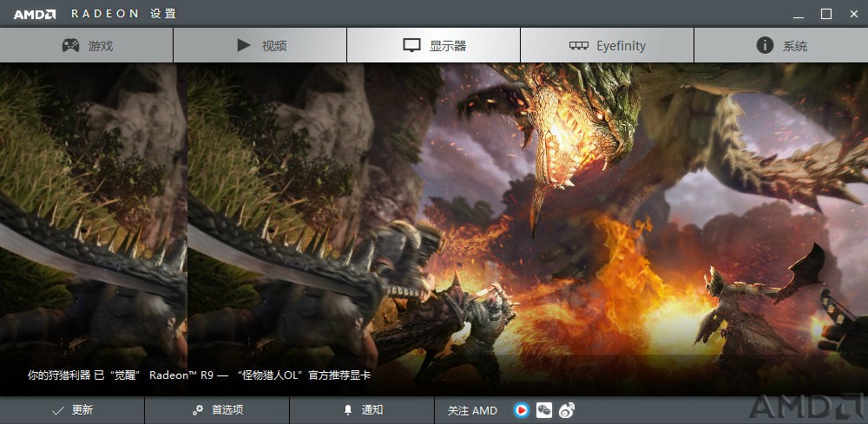Click the info circle icon beside 系统
This screenshot has width=868, height=424.
click(x=765, y=45)
